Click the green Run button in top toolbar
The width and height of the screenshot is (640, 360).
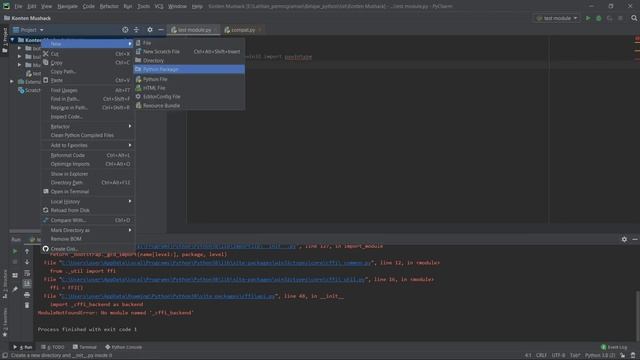coord(588,18)
